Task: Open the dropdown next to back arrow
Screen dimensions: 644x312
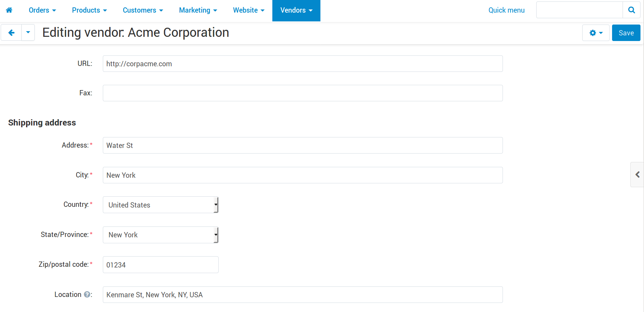Action: pyautogui.click(x=28, y=33)
